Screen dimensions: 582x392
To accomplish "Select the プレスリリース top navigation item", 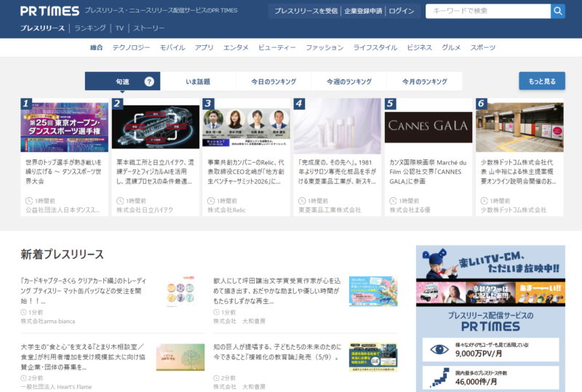I will [42, 28].
